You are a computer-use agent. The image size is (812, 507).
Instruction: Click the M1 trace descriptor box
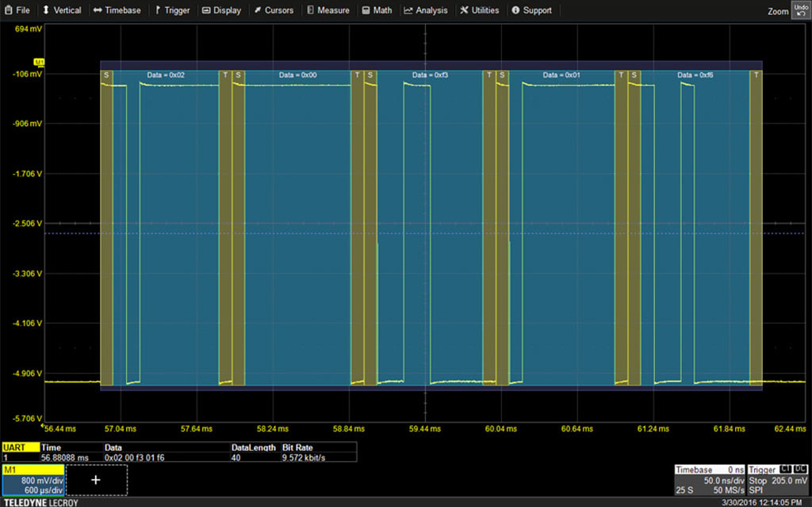coord(33,479)
